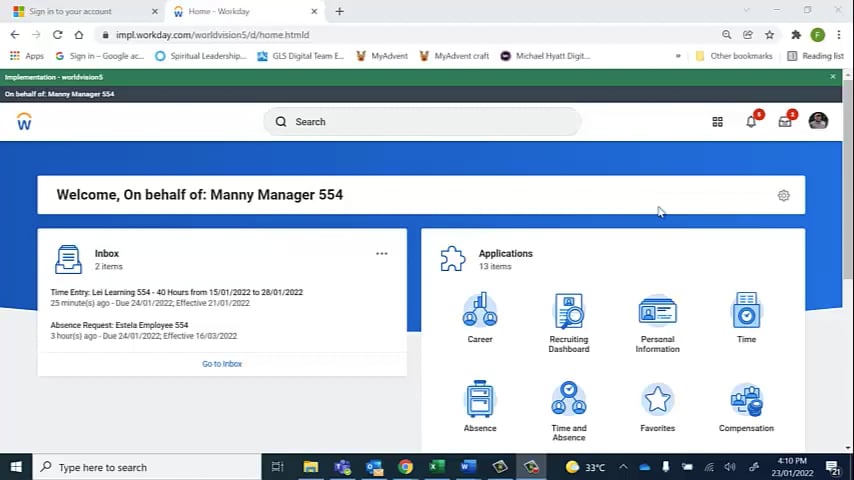Open the Workday apps grid menu
The image size is (854, 480).
coord(717,122)
